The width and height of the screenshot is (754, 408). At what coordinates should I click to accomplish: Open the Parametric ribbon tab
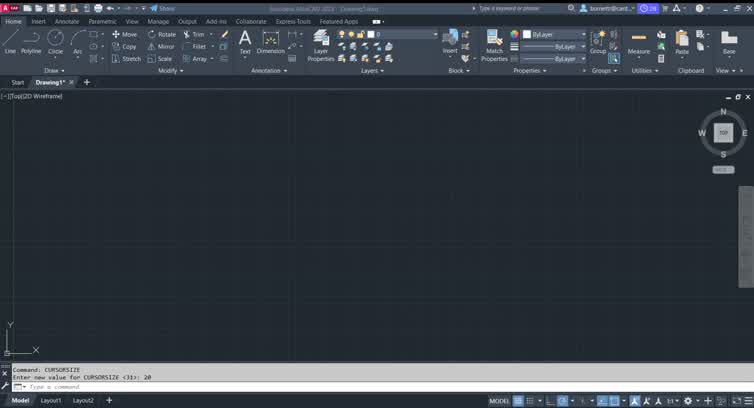(x=102, y=21)
